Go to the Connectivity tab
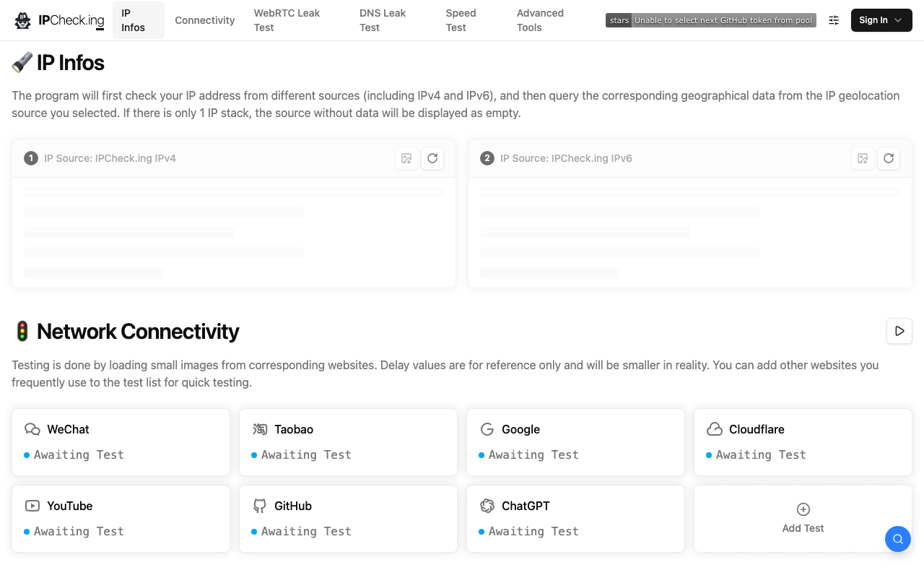924x578 pixels. pos(205,20)
